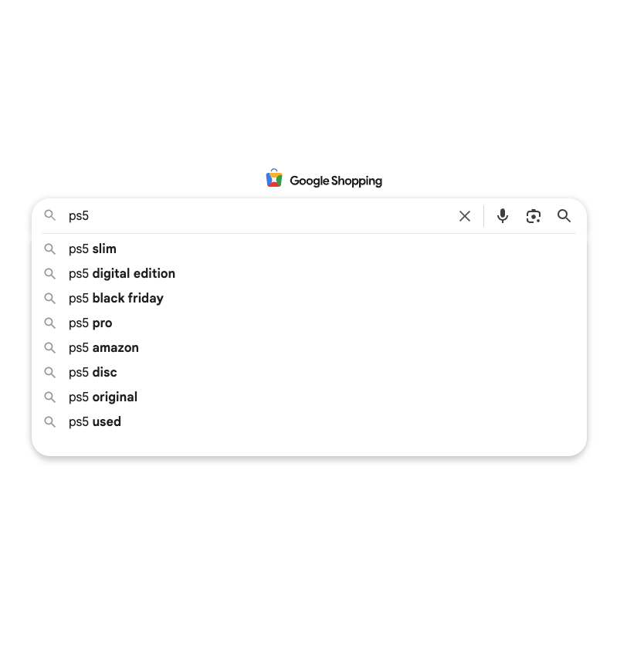
Task: Click the magnifier icon beside ps5 used
Action: click(x=50, y=421)
